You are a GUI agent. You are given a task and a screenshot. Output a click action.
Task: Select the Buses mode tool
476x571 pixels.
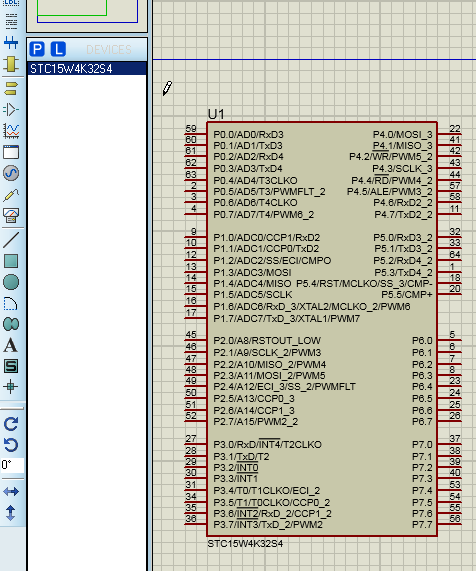pyautogui.click(x=11, y=43)
